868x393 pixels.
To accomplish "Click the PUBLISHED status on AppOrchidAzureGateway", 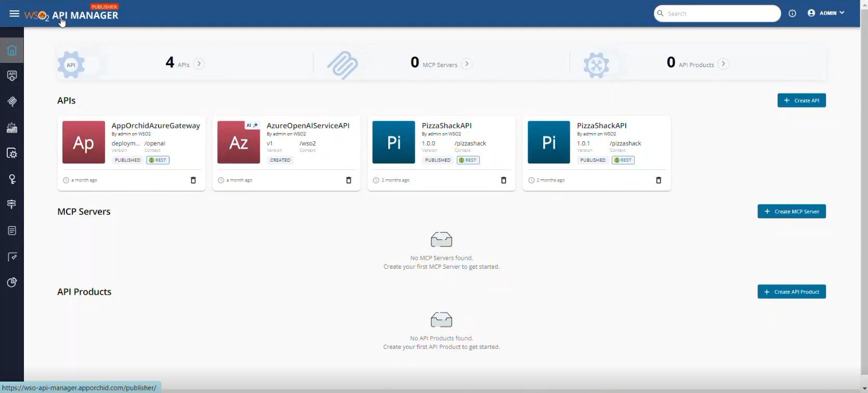I will click(128, 160).
